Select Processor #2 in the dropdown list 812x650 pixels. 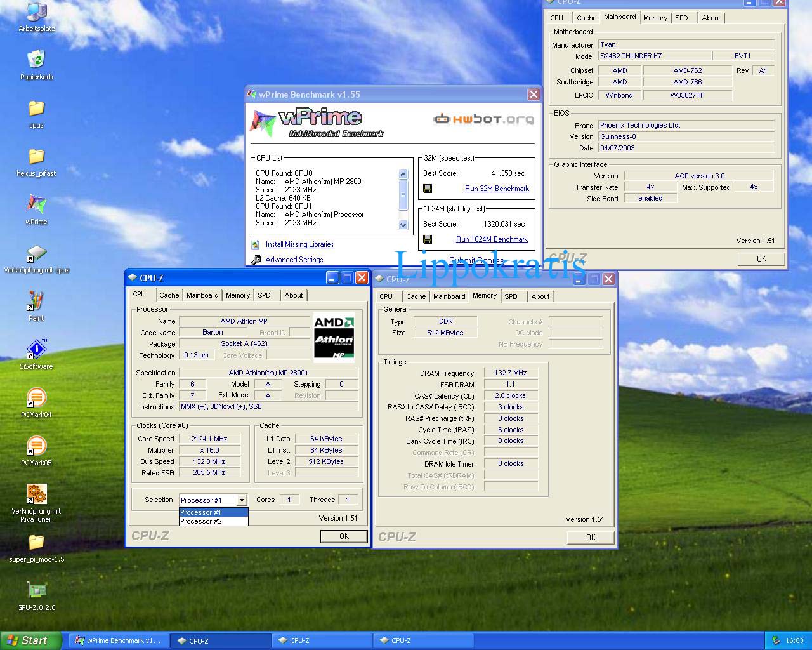(214, 521)
